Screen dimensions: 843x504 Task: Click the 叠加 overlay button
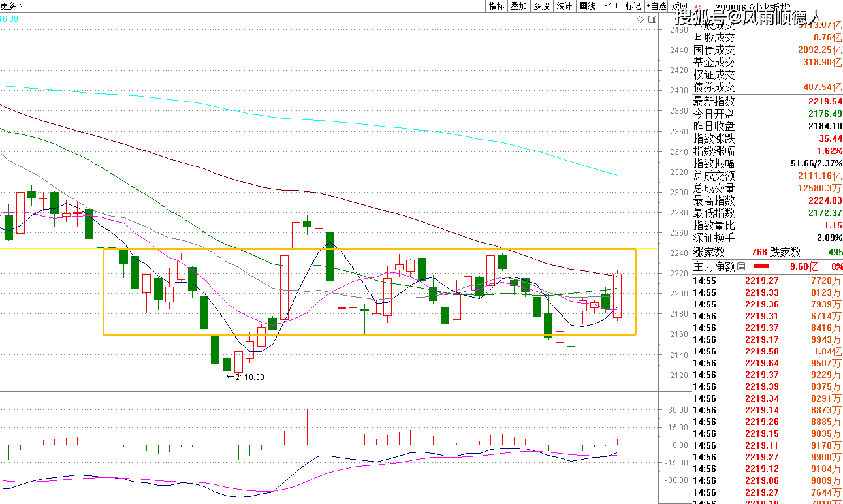click(518, 6)
